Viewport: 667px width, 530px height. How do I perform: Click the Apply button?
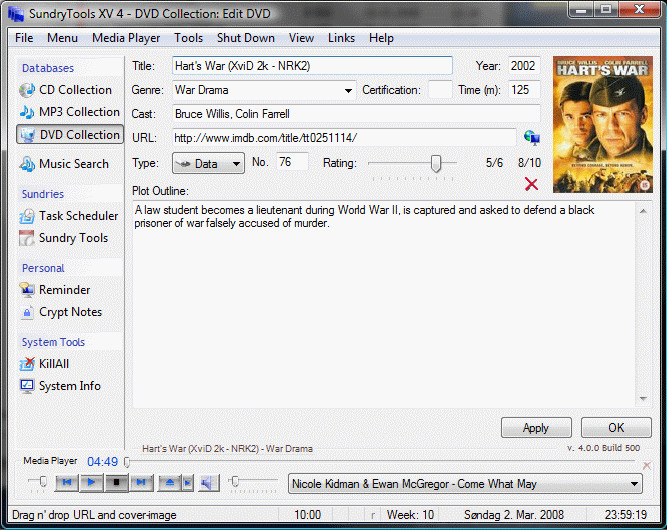(536, 427)
